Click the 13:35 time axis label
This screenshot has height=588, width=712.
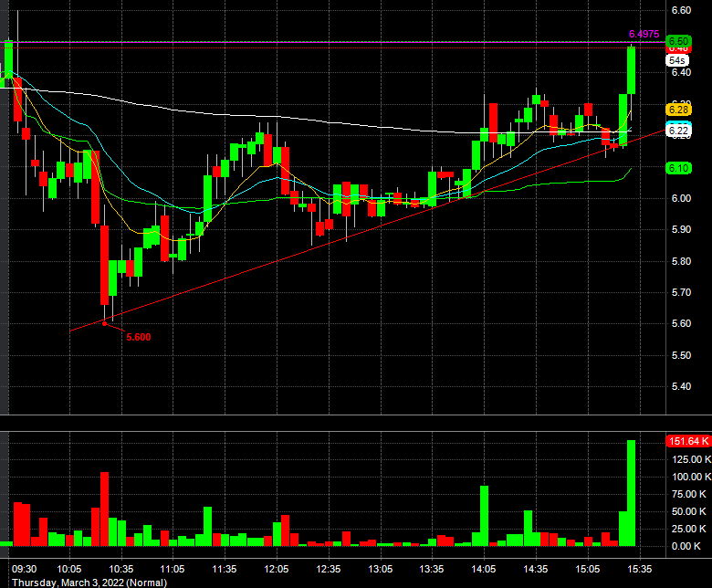[432, 569]
